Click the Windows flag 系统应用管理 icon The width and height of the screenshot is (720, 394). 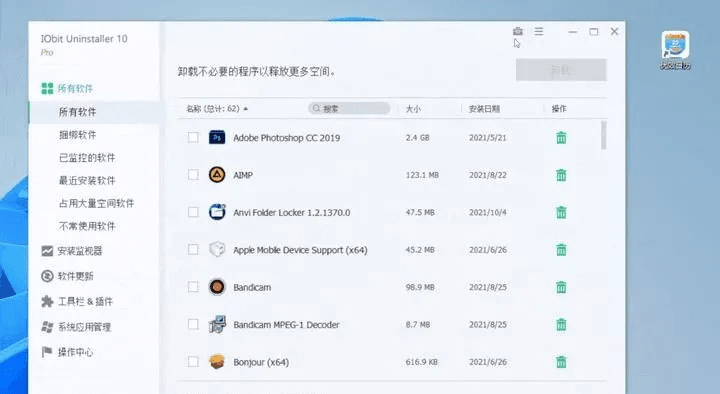coord(47,327)
